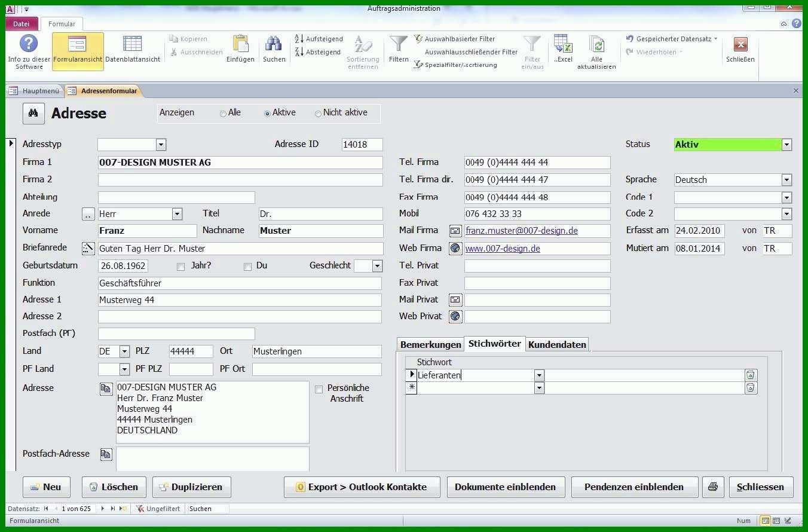The width and height of the screenshot is (808, 532).
Task: Open the Anrede Herr dropdown
Action: (177, 214)
